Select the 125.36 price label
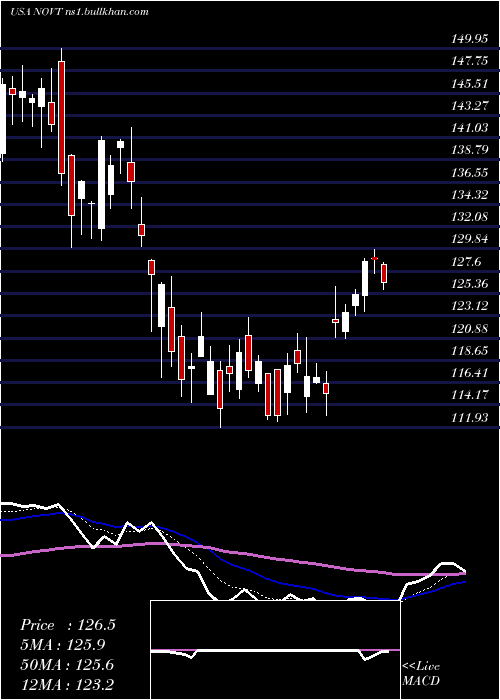Viewport: 500px width, 700px height. [470, 284]
